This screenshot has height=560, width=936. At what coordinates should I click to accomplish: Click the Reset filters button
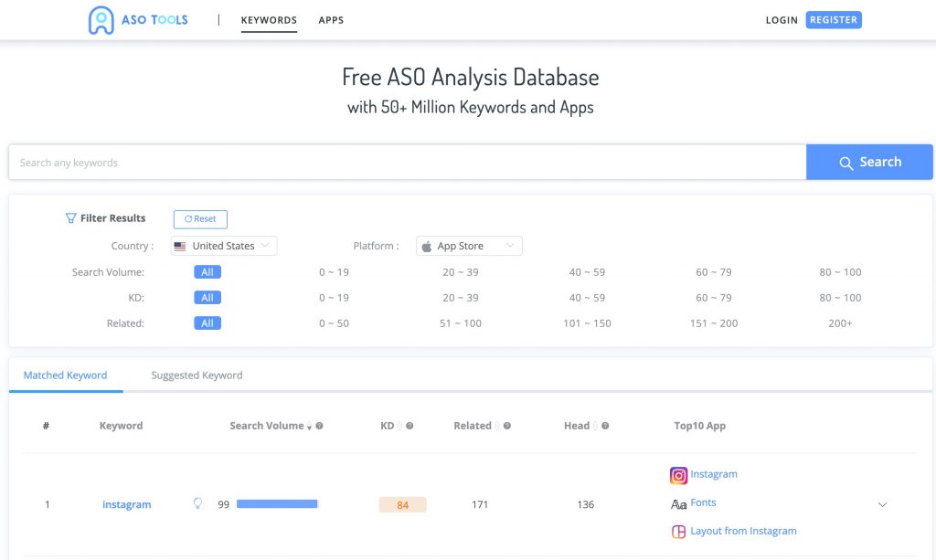click(200, 219)
